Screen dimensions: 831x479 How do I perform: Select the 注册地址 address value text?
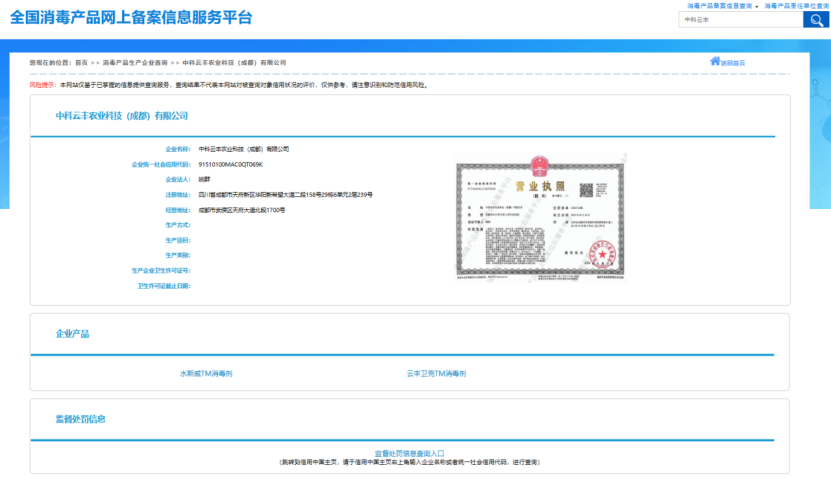(x=286, y=195)
